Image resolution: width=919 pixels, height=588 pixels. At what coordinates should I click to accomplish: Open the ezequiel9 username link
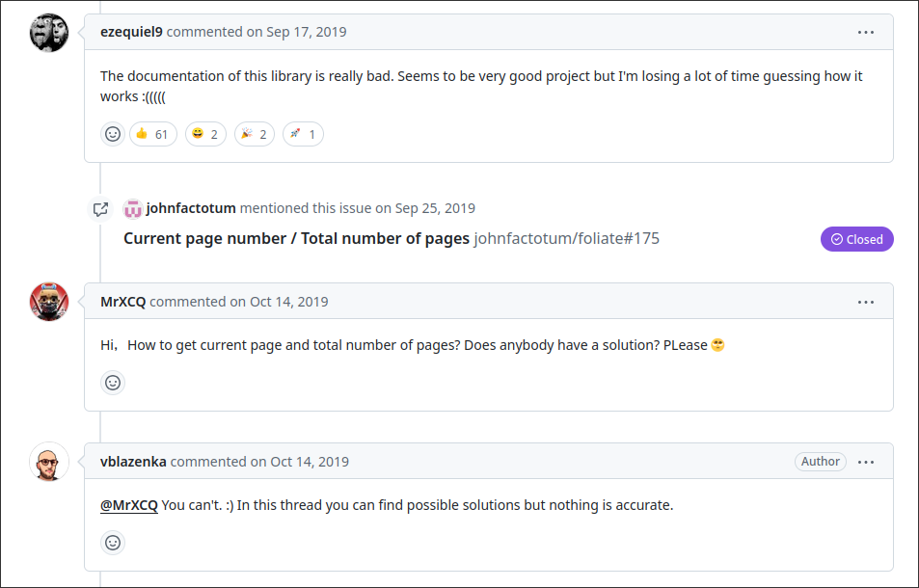pyautogui.click(x=131, y=32)
